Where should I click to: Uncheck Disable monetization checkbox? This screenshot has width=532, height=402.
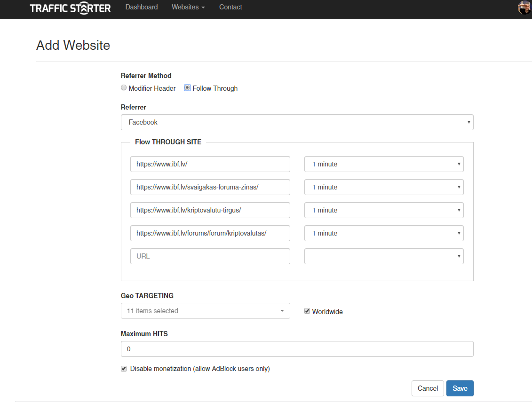pos(124,369)
